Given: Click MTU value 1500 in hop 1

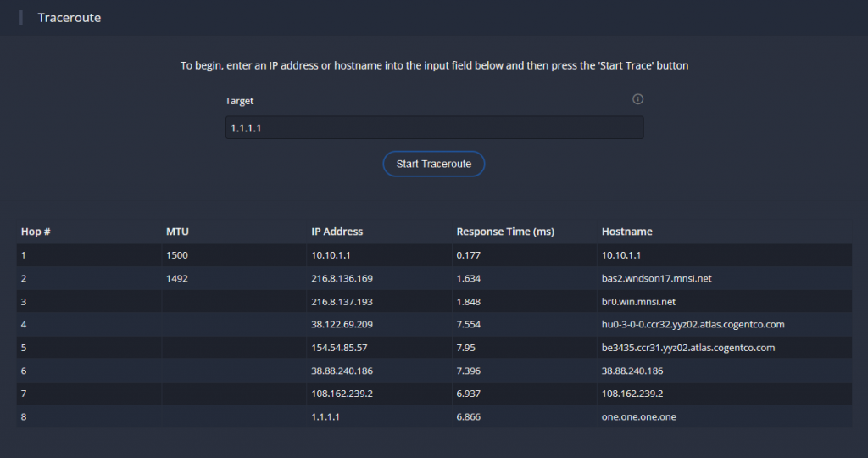Looking at the screenshot, I should (176, 255).
